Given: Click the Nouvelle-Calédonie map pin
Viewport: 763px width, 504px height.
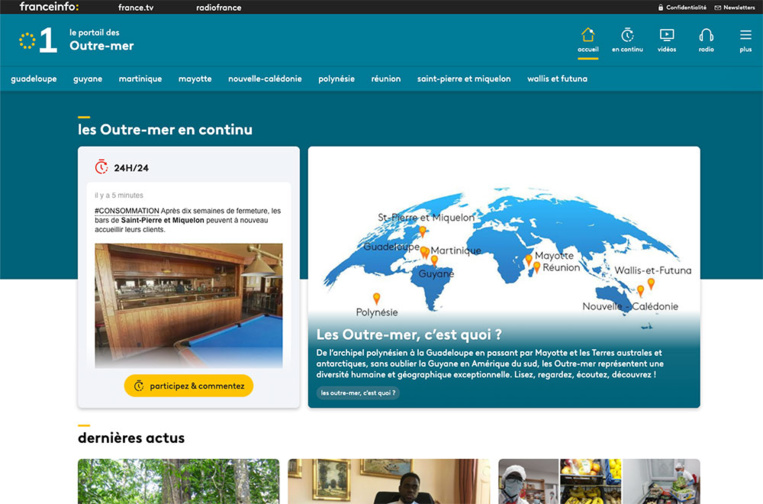Looking at the screenshot, I should [641, 291].
